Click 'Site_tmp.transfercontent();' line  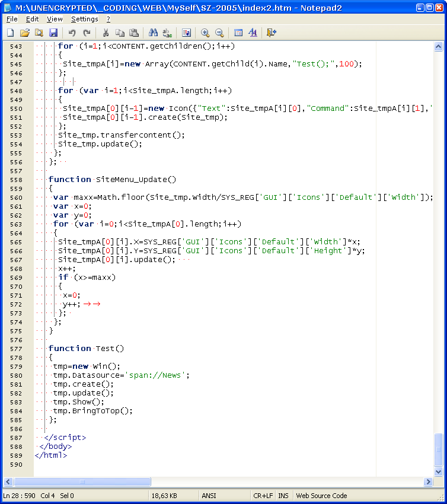122,135
